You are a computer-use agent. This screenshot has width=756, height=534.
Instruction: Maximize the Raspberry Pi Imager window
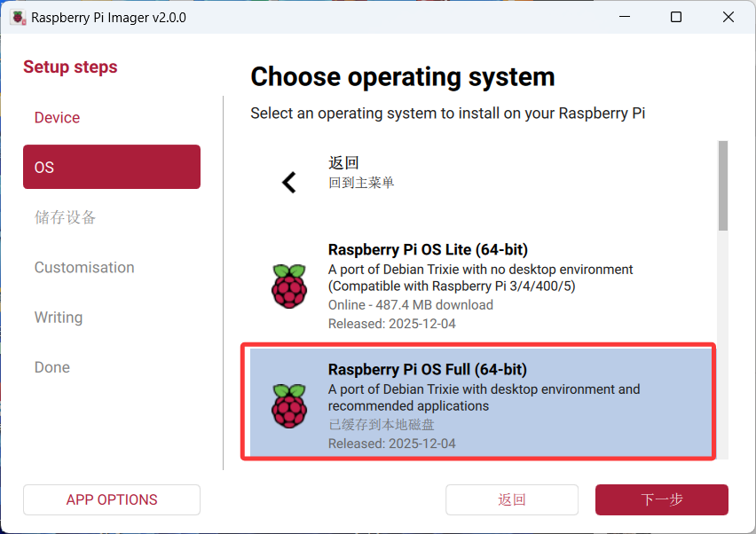coord(676,17)
